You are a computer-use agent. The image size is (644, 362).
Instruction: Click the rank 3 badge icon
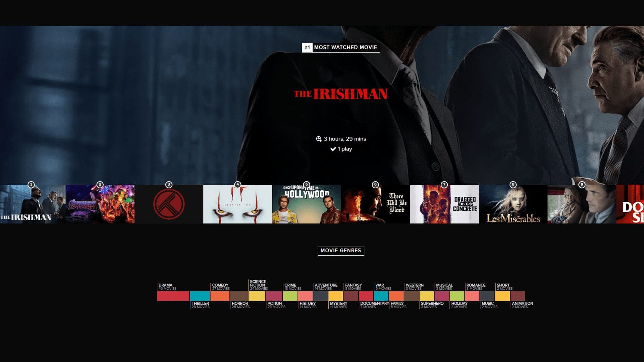point(169,185)
